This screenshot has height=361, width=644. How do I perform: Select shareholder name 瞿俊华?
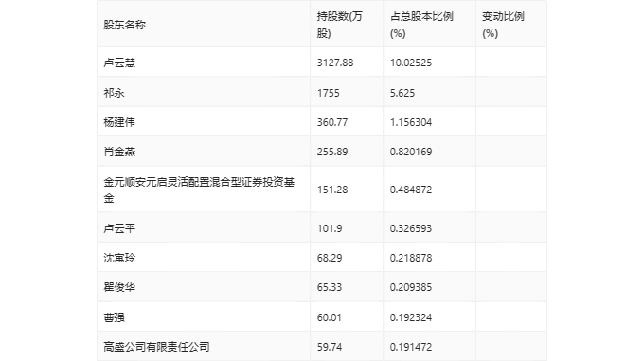119,287
